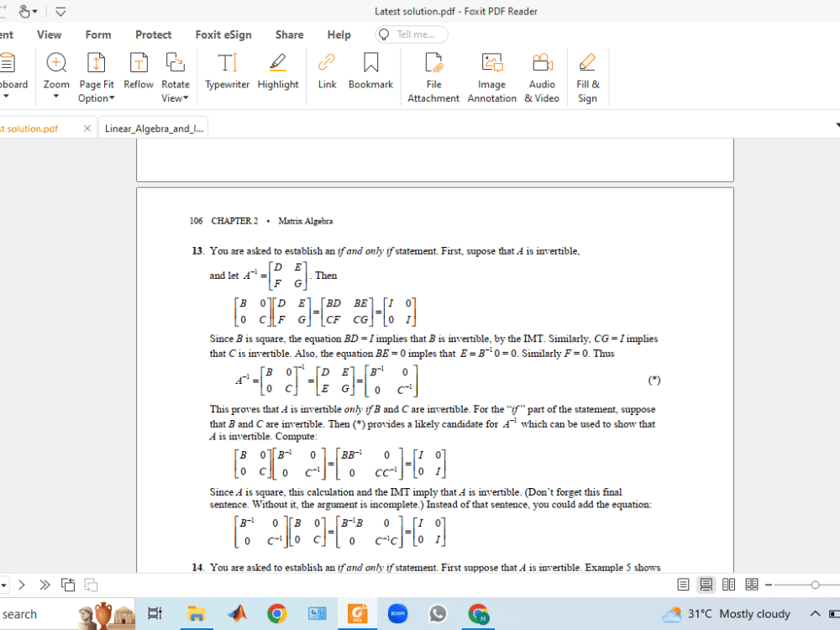This screenshot has width=840, height=630.
Task: Add a Bookmark
Action: point(370,71)
